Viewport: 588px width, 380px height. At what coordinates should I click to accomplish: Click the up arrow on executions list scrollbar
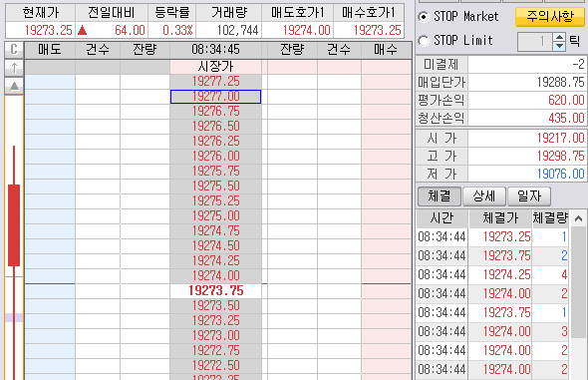578,218
